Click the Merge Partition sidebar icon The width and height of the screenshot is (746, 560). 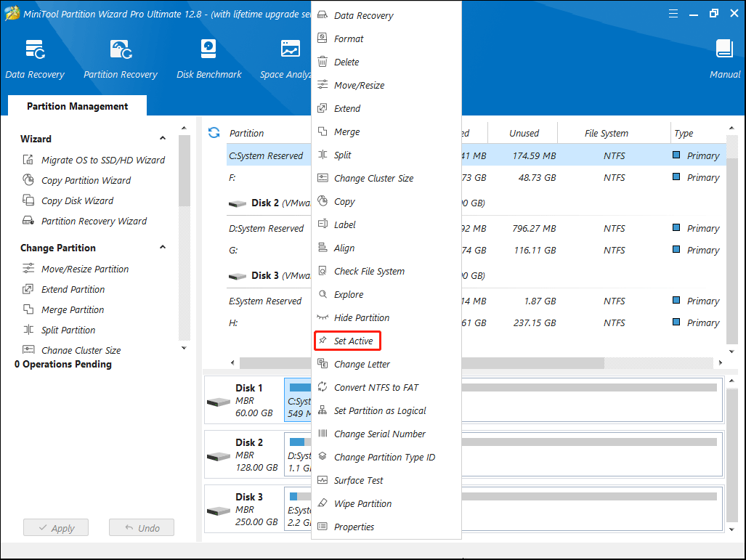click(28, 309)
